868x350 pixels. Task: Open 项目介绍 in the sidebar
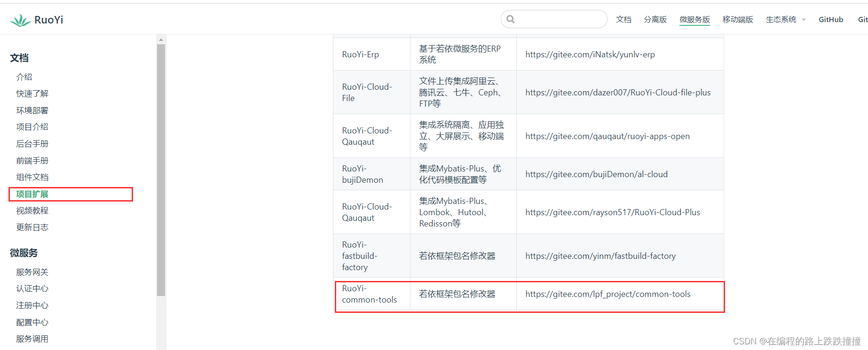[x=32, y=127]
